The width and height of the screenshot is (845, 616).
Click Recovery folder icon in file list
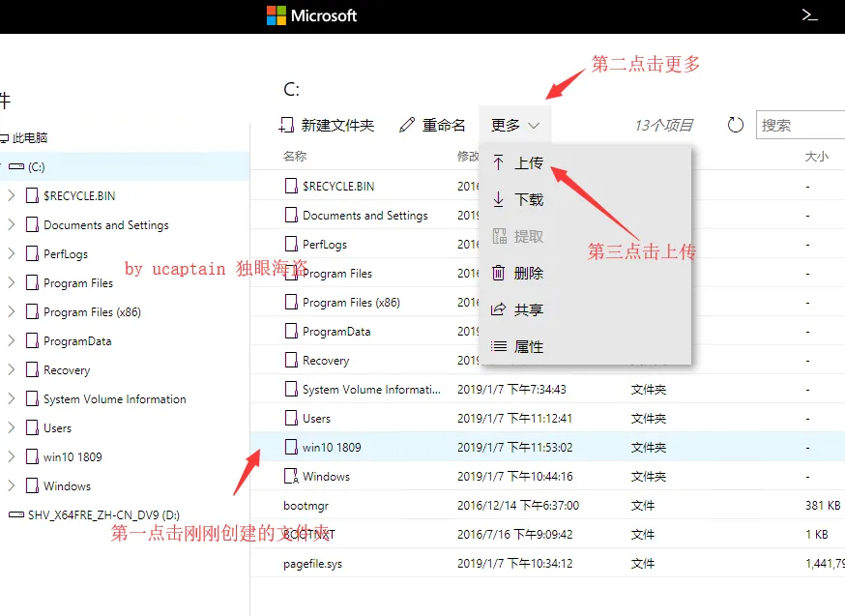(x=291, y=360)
